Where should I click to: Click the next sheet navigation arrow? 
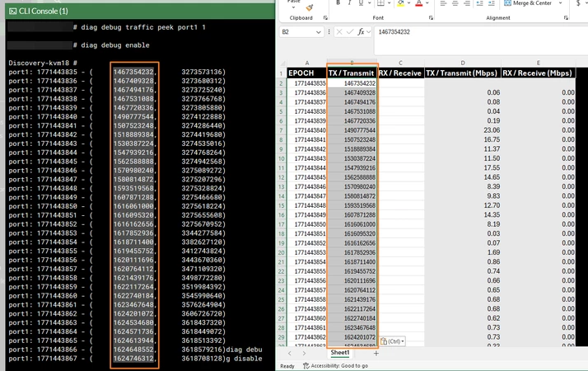point(304,353)
